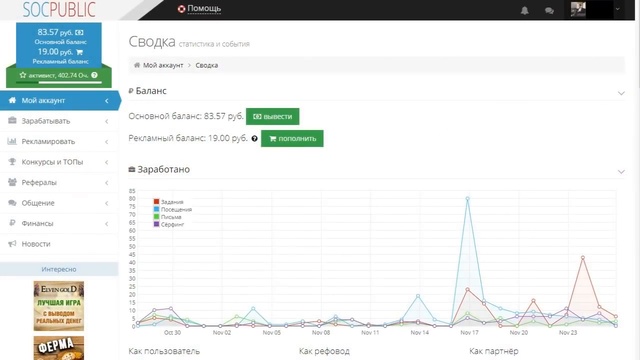The height and width of the screenshot is (360, 640).
Task: Click the briefcase icon of Зарабатывать
Action: tap(12, 120)
